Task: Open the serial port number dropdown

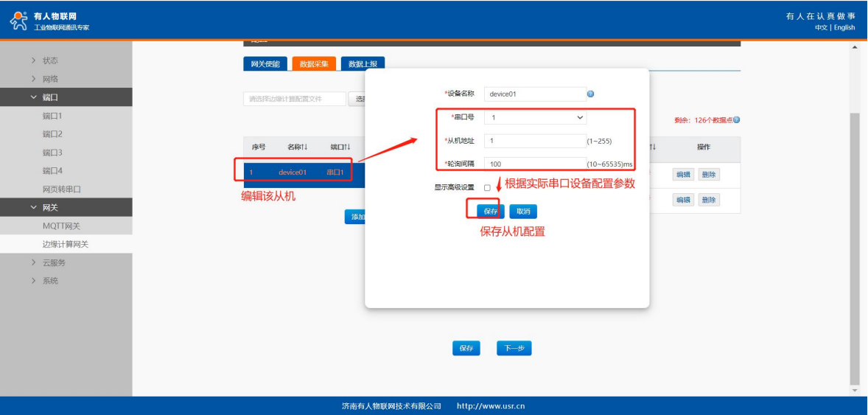Action: (x=535, y=118)
